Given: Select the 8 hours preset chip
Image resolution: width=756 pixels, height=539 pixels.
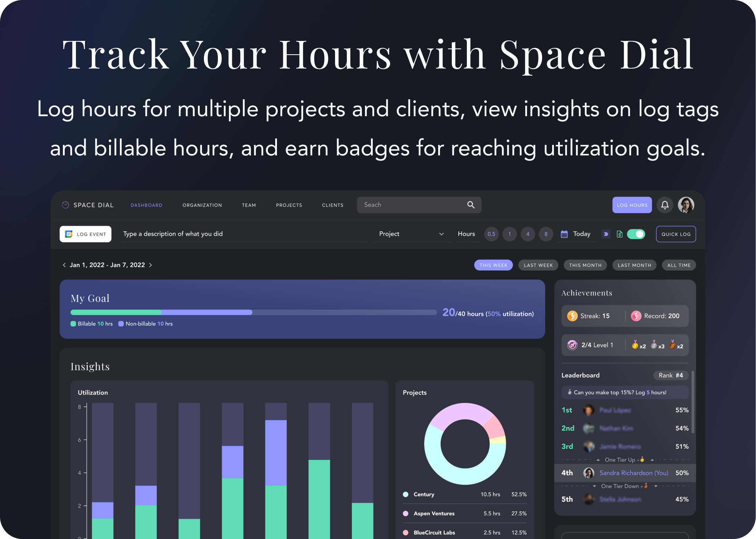Looking at the screenshot, I should (x=546, y=234).
